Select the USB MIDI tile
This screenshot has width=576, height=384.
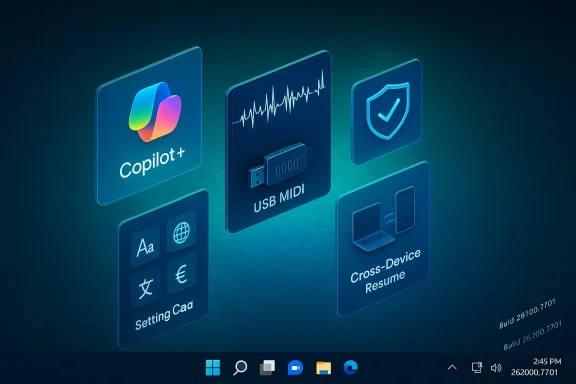[x=278, y=141]
